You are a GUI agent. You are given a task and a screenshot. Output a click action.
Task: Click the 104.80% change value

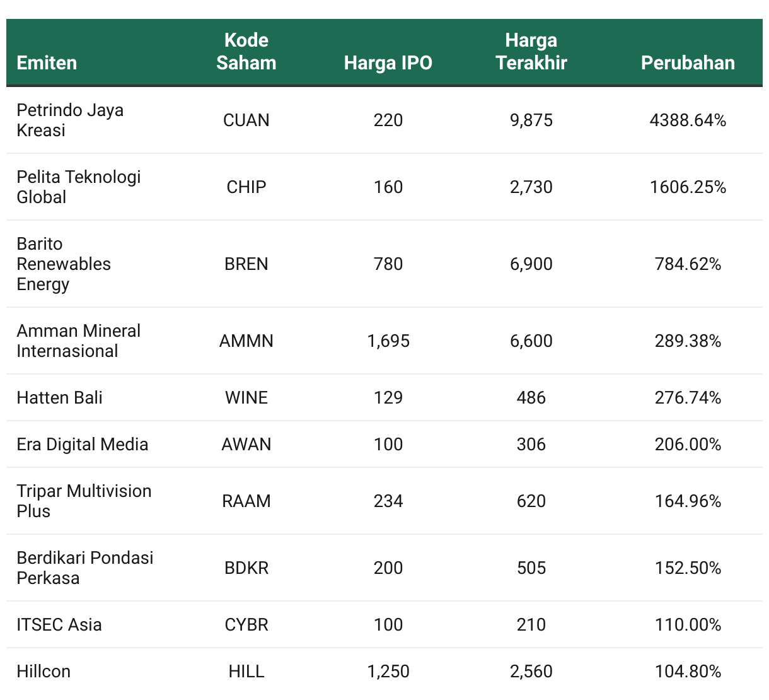(x=688, y=671)
